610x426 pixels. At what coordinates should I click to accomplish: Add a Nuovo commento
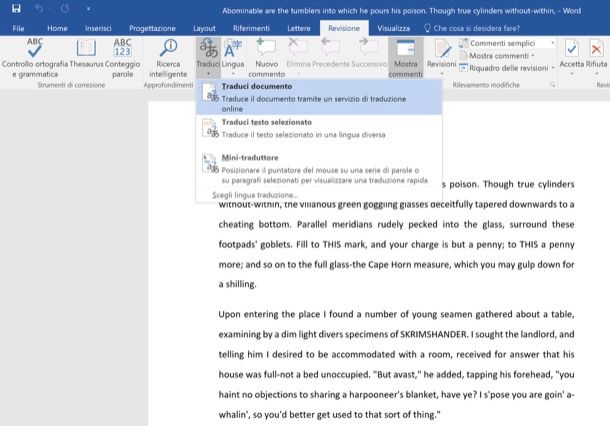266,58
